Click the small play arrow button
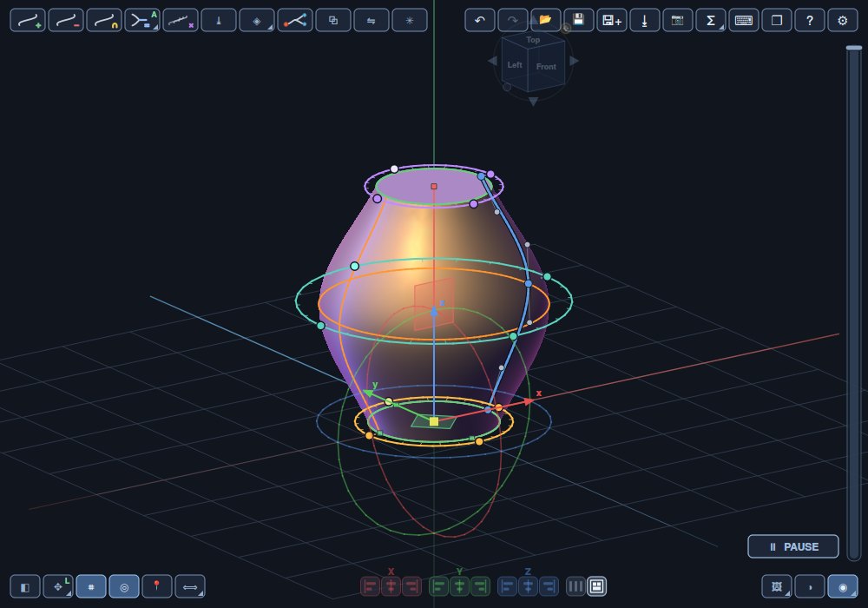 click(810, 587)
